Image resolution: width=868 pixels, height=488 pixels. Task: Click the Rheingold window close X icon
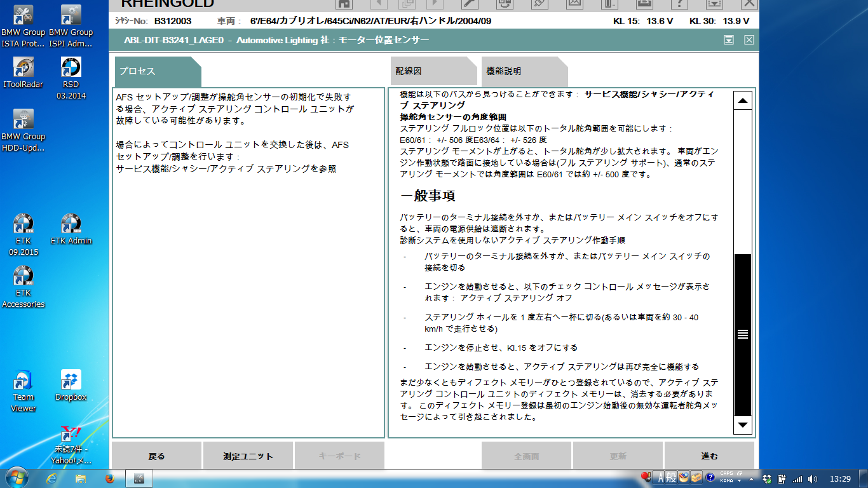pyautogui.click(x=750, y=3)
